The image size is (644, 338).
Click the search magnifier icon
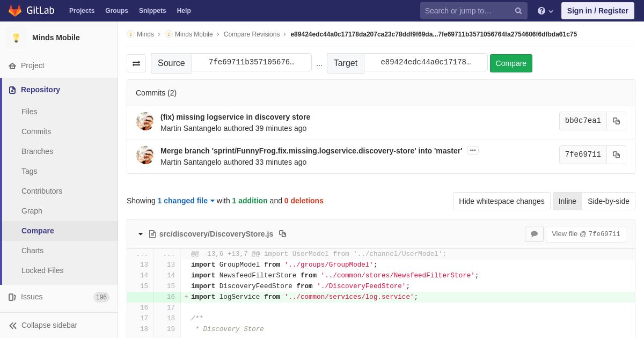(518, 11)
